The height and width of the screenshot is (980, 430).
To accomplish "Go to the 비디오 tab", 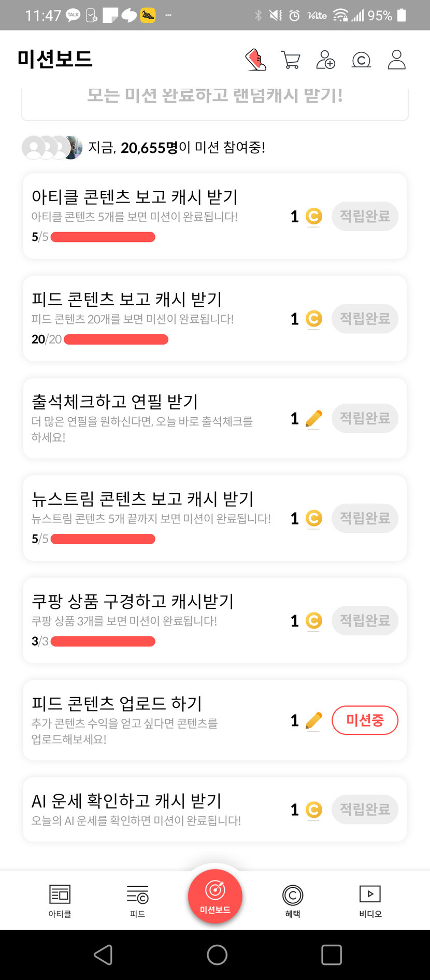I will [x=370, y=901].
